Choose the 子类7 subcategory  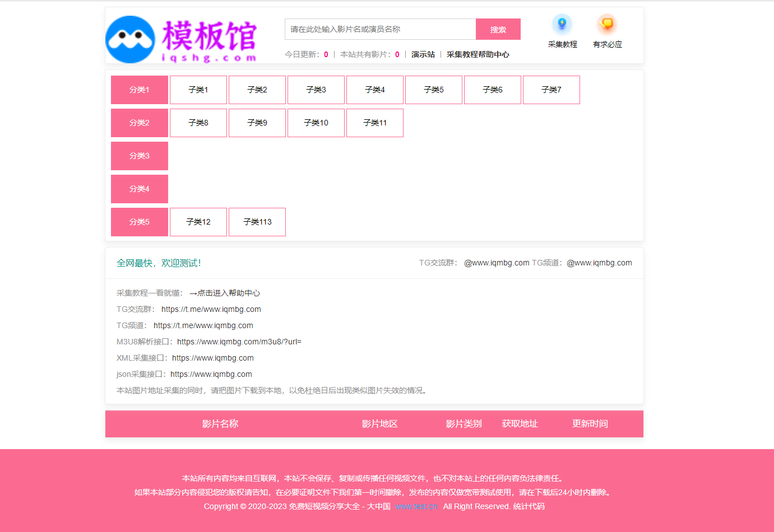[x=551, y=90]
